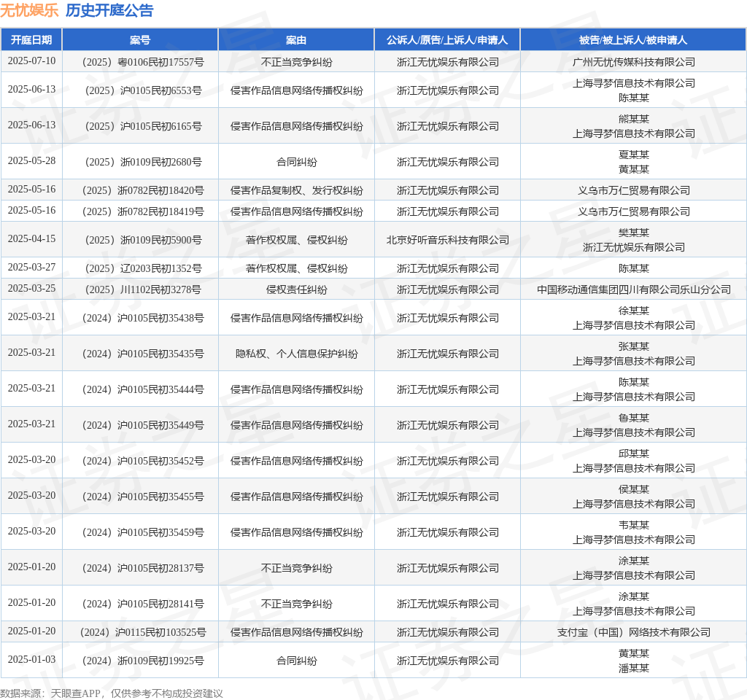
Task: Click defendant name 张某某
Action: point(634,346)
